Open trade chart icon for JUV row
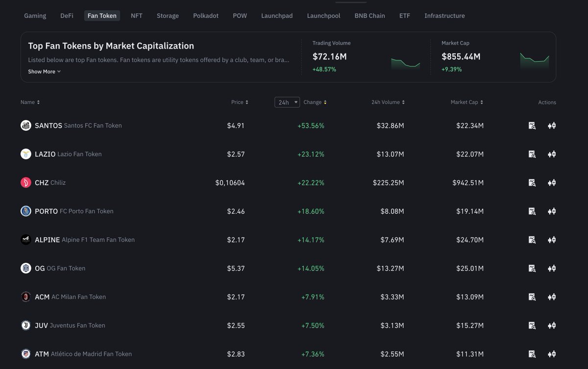This screenshot has width=588, height=369. point(552,325)
